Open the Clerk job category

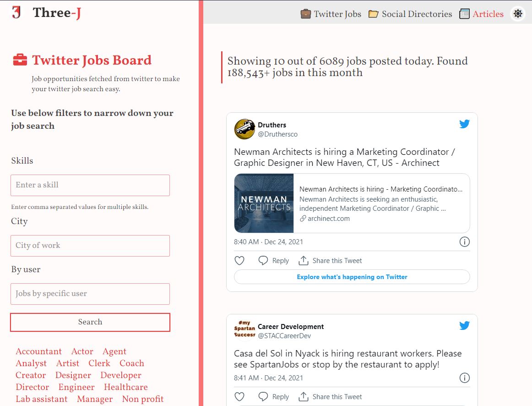tap(99, 363)
